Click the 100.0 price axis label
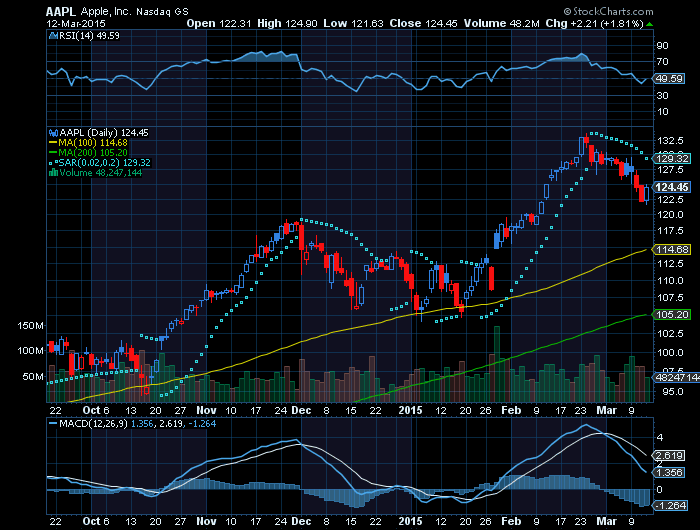The image size is (700, 530). point(671,352)
